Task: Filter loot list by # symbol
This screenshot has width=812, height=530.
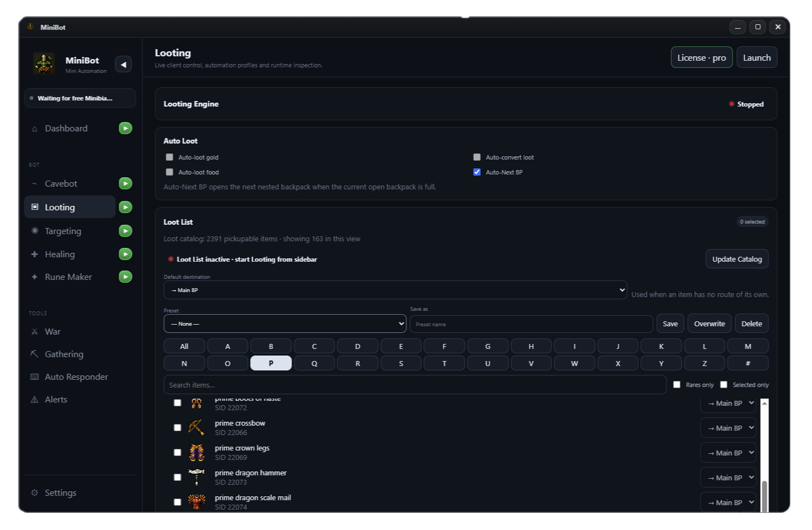Action: click(x=748, y=363)
